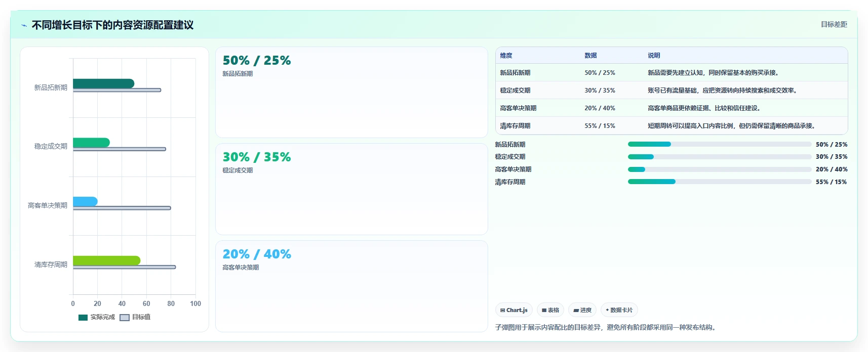Click progress value 20% / 40%

[x=831, y=169]
